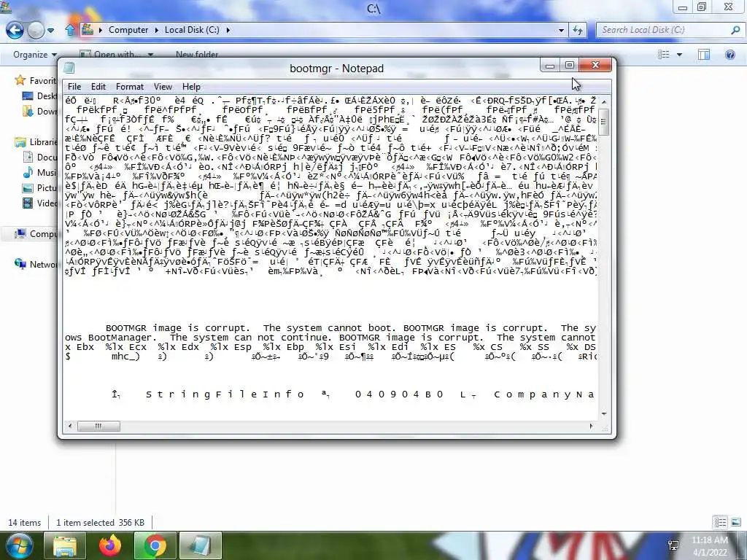Screen dimensions: 747x560
Task: Click the Up folder arrow icon
Action: (70, 31)
